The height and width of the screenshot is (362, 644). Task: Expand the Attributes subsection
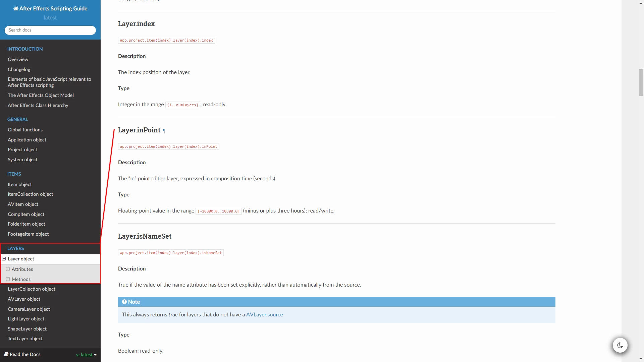[8, 269]
